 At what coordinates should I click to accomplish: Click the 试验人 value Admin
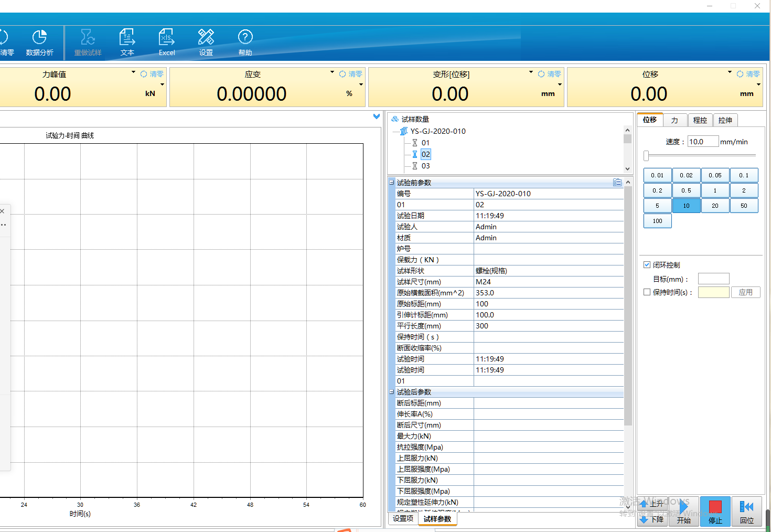point(549,227)
